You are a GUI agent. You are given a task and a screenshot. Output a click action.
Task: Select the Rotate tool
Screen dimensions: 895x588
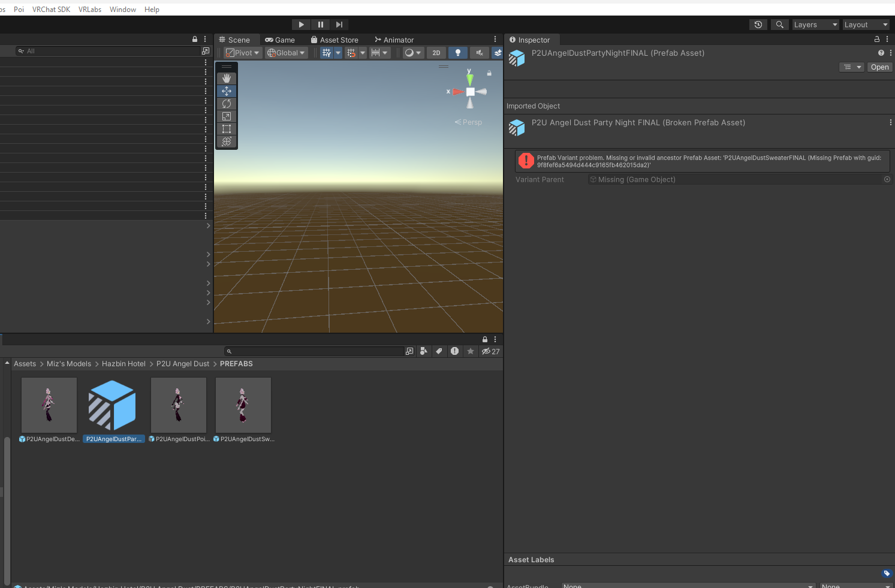coord(227,104)
